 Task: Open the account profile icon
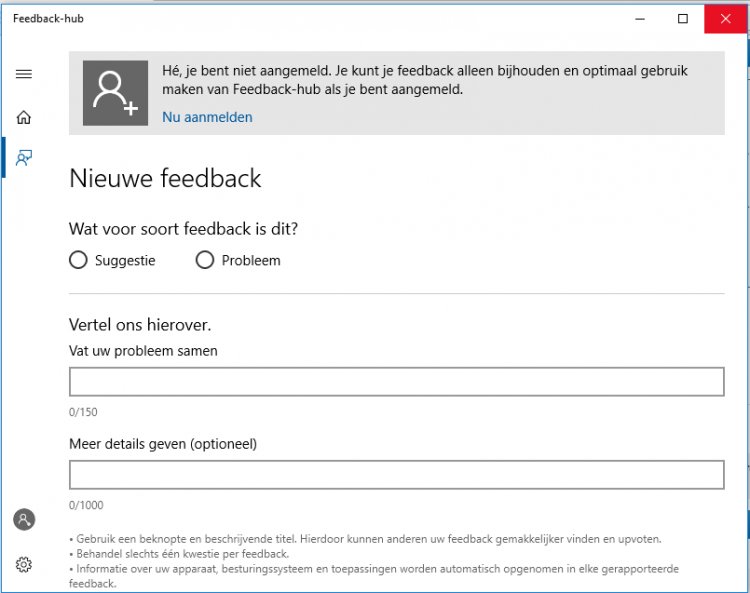[24, 519]
